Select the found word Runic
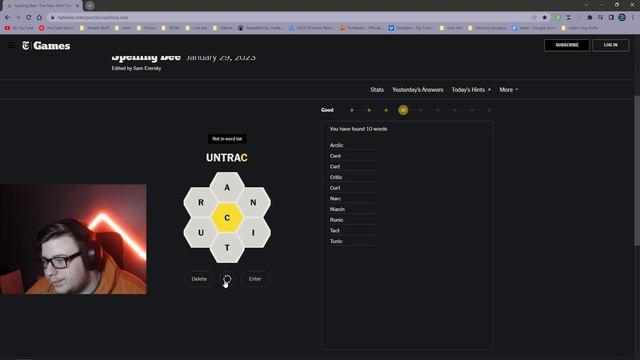The width and height of the screenshot is (640, 360). [x=336, y=220]
